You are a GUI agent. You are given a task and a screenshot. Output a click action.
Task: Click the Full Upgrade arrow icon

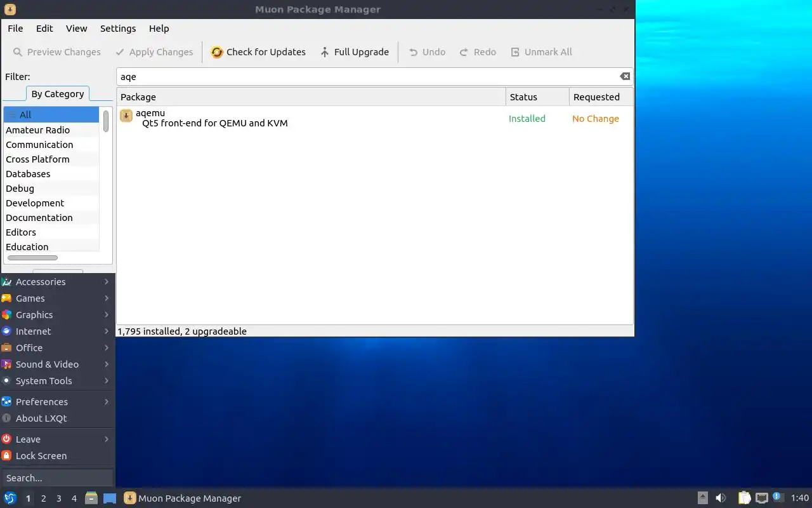(325, 52)
